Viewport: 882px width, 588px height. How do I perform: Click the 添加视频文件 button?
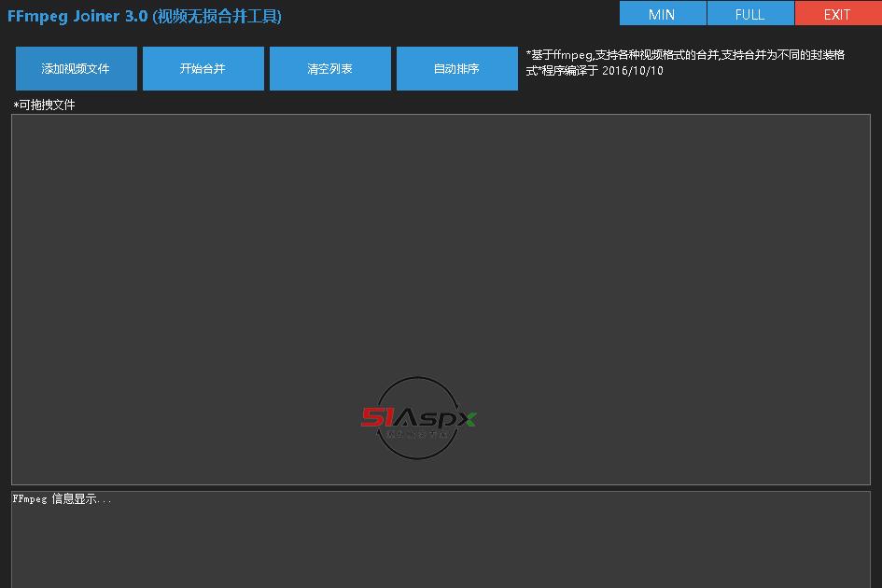click(77, 69)
